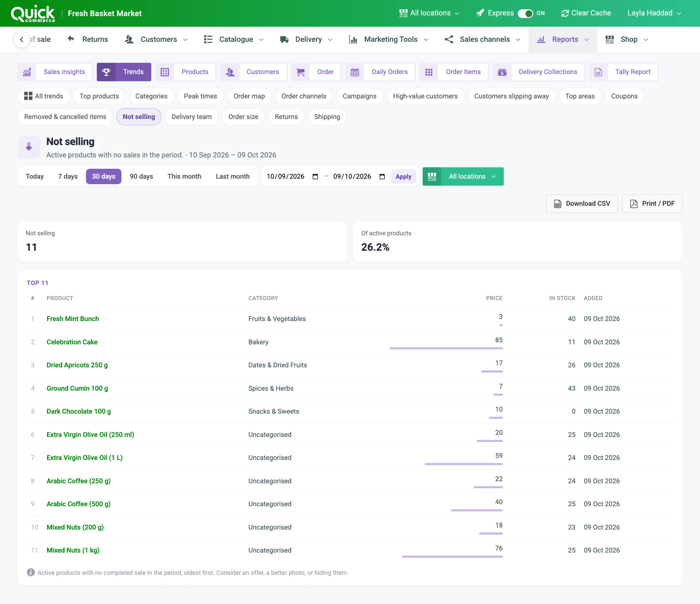Select the This month range

(x=184, y=177)
